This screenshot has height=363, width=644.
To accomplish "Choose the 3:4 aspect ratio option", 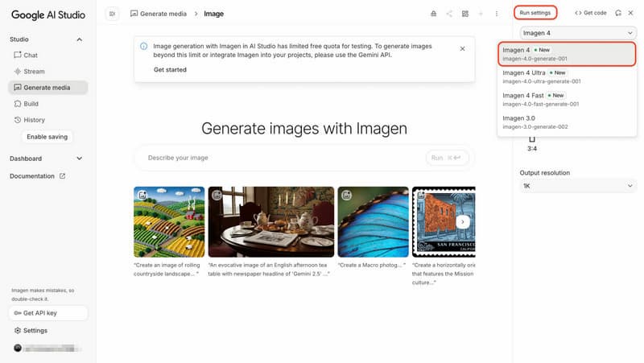I will tap(532, 144).
